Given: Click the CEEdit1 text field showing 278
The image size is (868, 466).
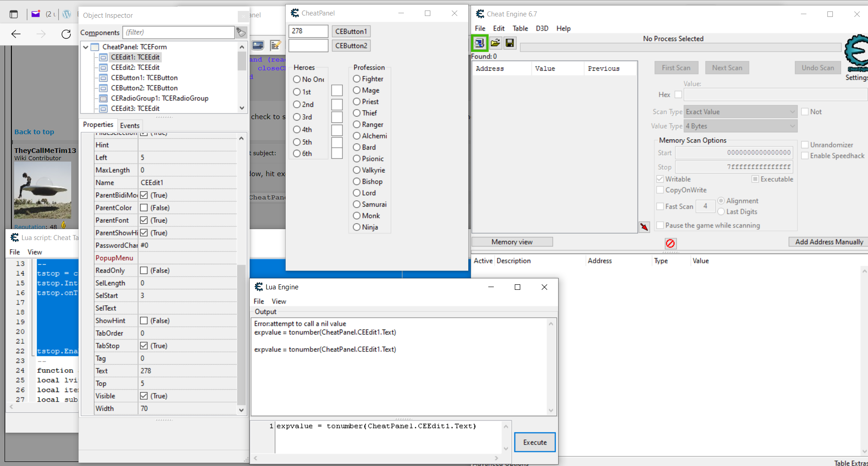Looking at the screenshot, I should coord(308,31).
